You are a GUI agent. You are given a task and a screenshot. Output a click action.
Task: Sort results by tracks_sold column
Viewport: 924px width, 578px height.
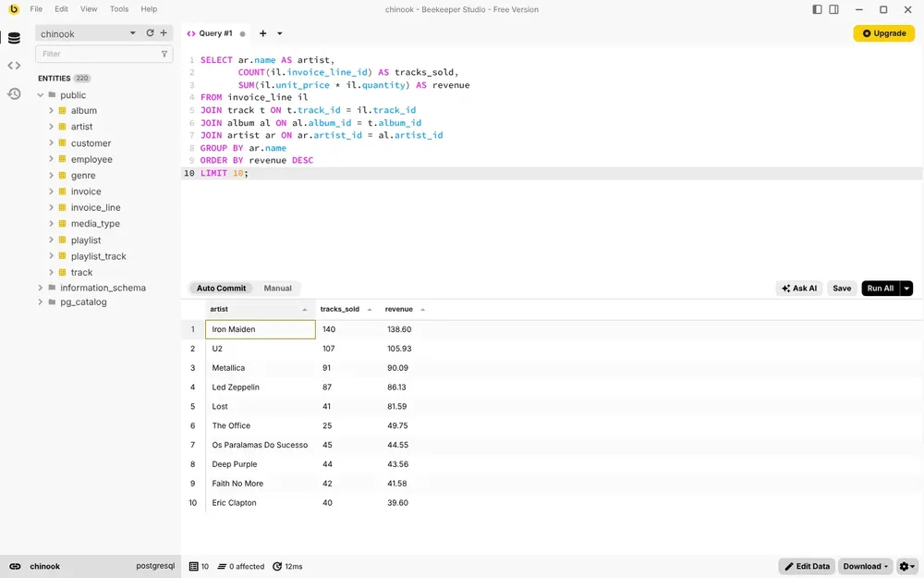click(347, 309)
